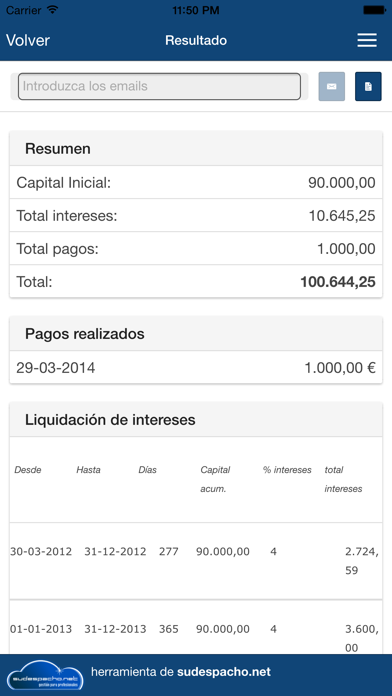Tap the Hasta column header
Viewport: 392px width, 696px height.
(x=88, y=470)
